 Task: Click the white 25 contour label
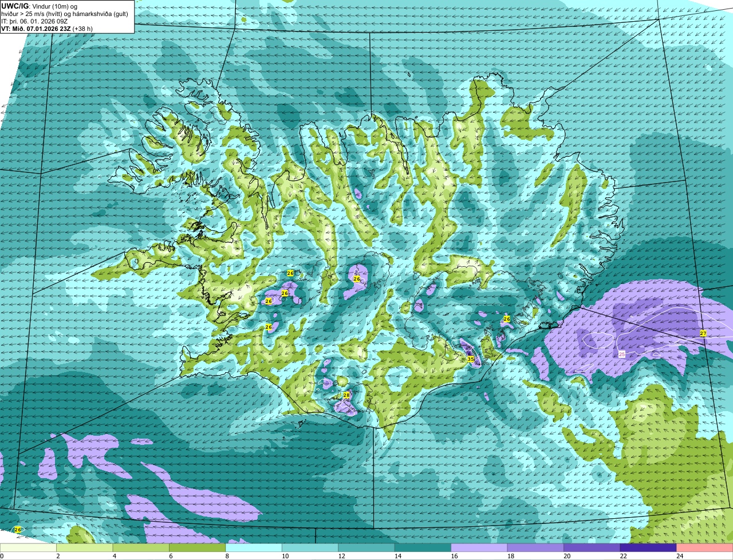(622, 354)
